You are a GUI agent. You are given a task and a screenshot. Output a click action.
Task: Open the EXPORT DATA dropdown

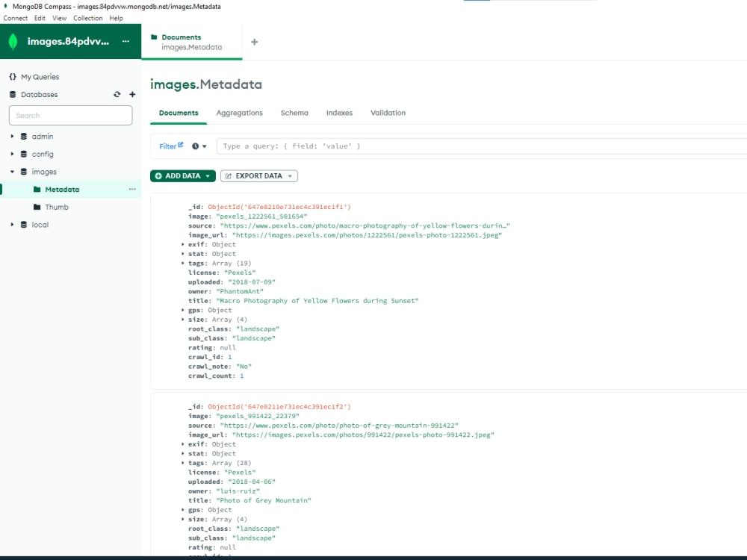(x=259, y=175)
